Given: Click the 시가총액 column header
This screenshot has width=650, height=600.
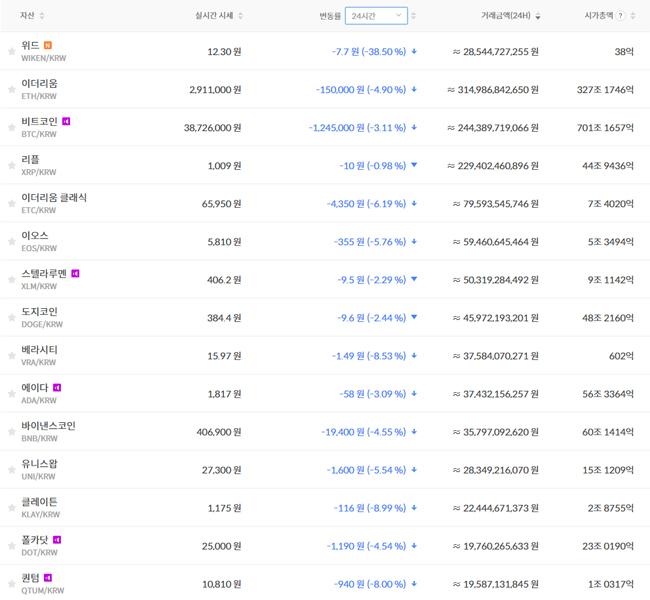Looking at the screenshot, I should [x=599, y=16].
